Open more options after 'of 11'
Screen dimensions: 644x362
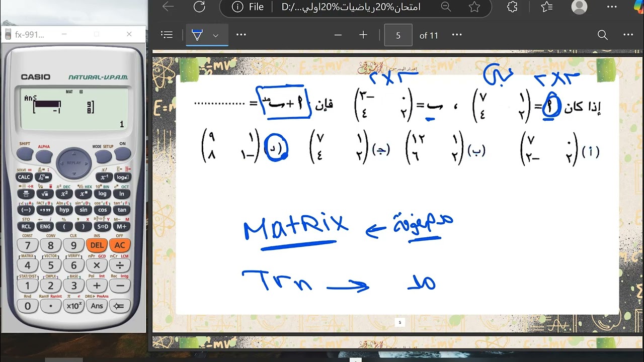click(x=457, y=35)
